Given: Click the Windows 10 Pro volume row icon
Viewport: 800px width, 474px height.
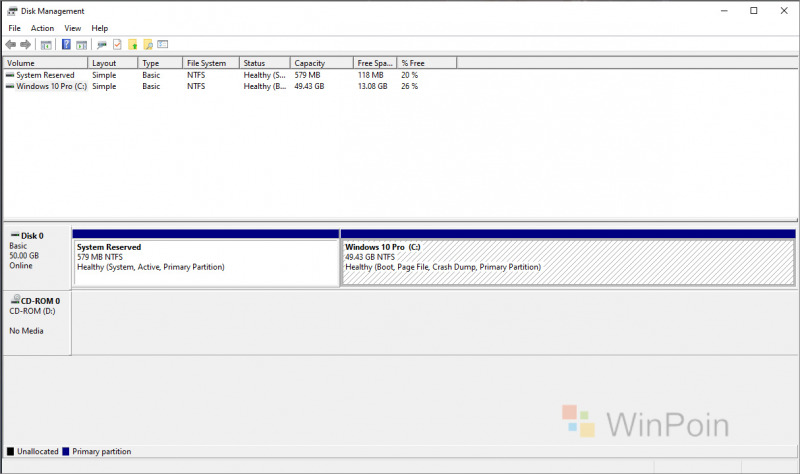Looking at the screenshot, I should (10, 86).
